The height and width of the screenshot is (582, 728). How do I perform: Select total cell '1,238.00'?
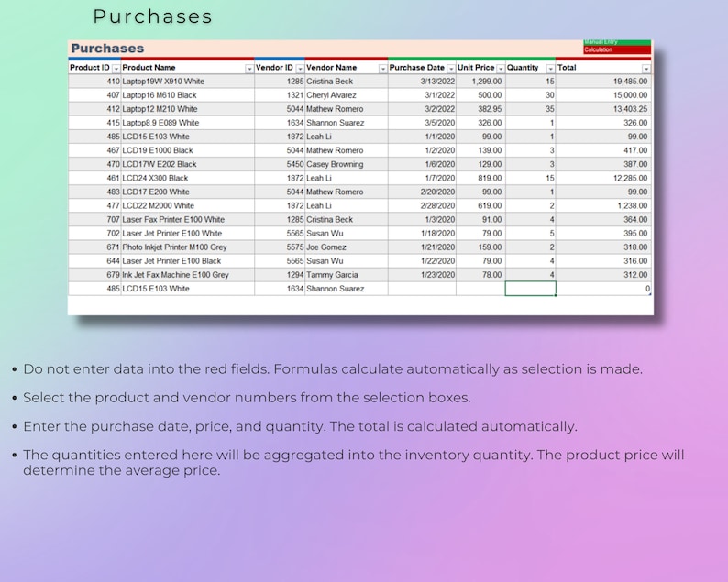pyautogui.click(x=603, y=205)
